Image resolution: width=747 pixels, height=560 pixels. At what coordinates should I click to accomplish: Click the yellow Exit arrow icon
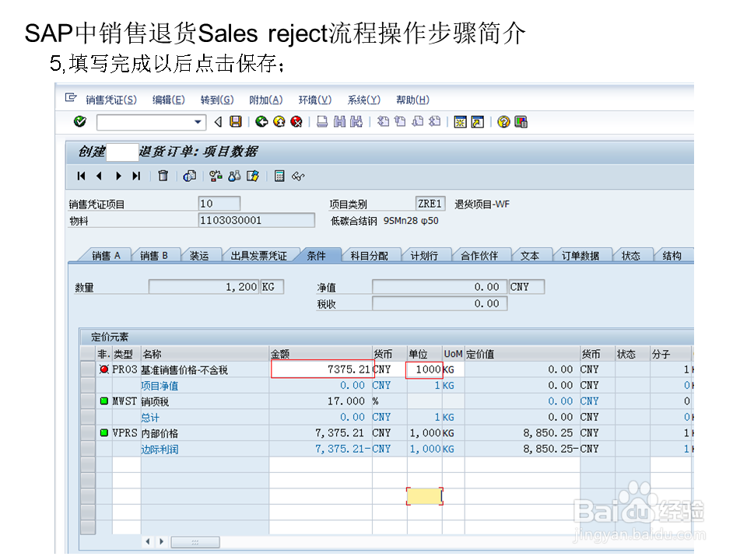279,122
